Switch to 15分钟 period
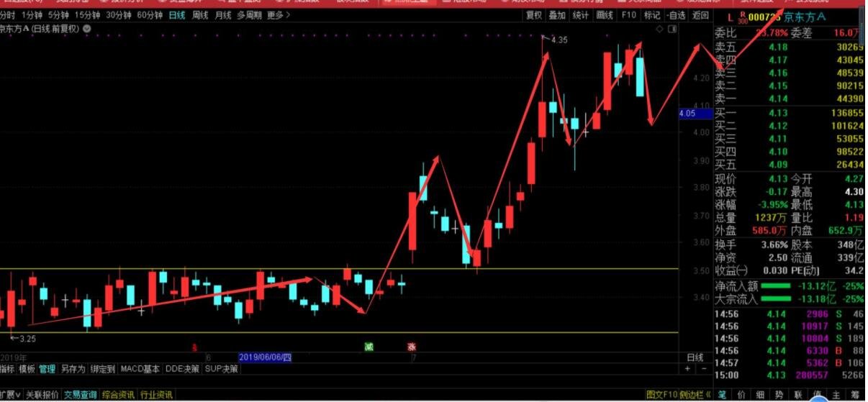 87,15
